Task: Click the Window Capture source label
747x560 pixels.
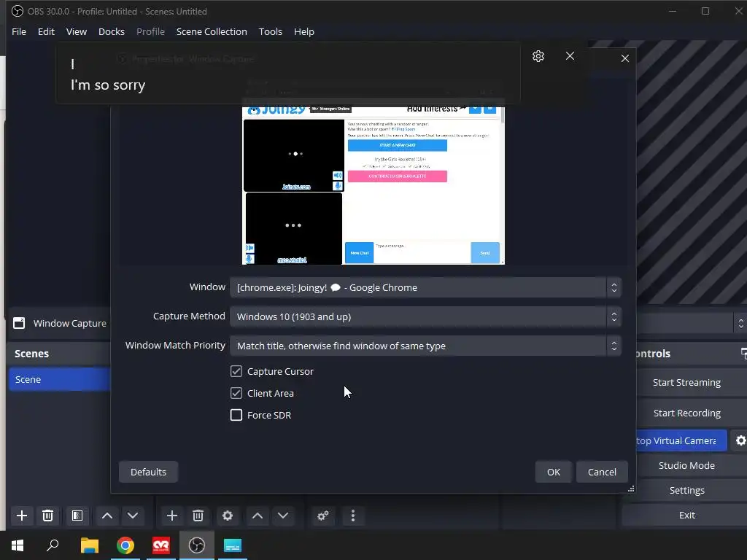Action: click(70, 323)
